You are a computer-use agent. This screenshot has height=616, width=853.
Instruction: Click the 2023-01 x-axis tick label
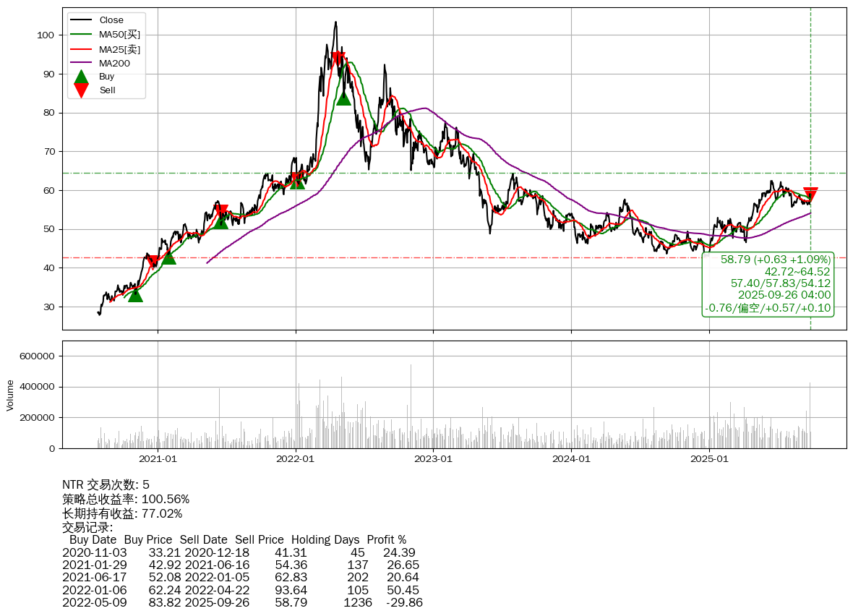point(434,458)
